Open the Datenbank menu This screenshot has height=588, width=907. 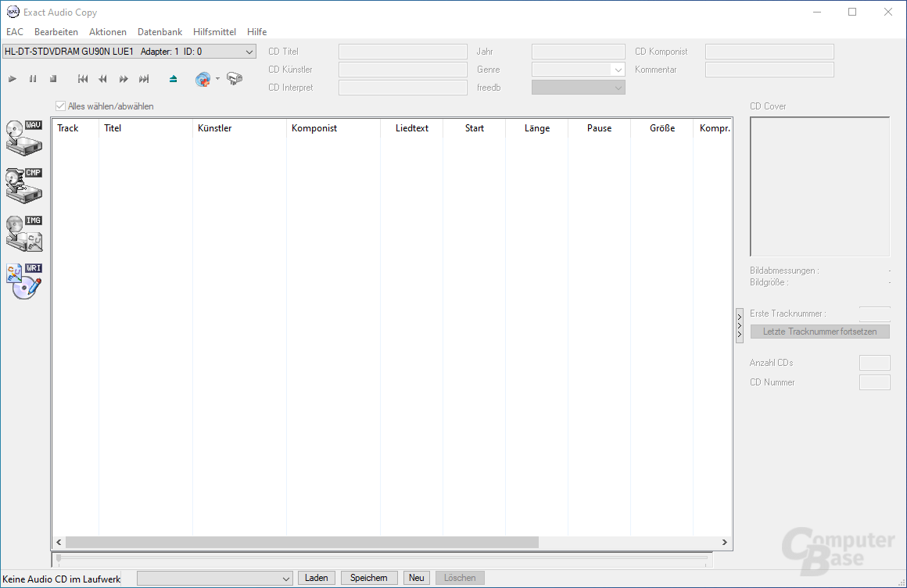(x=160, y=31)
